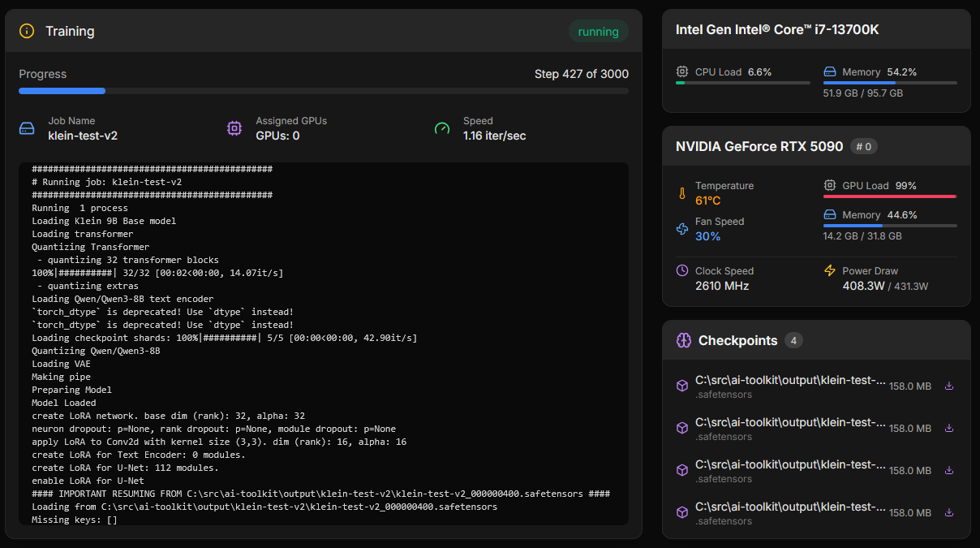980x548 pixels.
Task: Click inside the training log console
Action: tap(324, 344)
